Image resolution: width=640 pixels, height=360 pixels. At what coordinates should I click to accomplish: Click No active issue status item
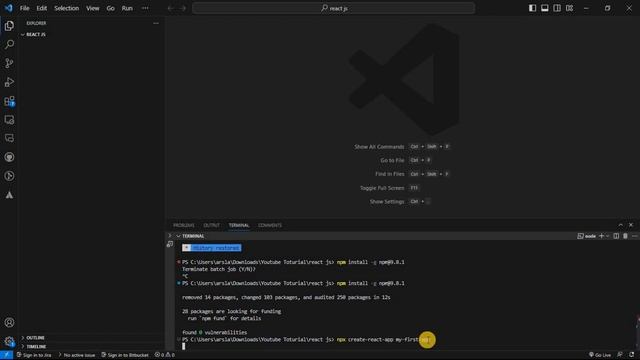pos(77,355)
